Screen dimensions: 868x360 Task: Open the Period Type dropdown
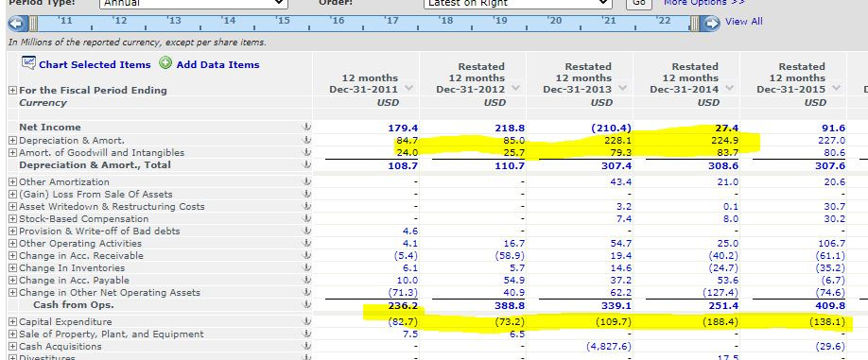pos(194,3)
